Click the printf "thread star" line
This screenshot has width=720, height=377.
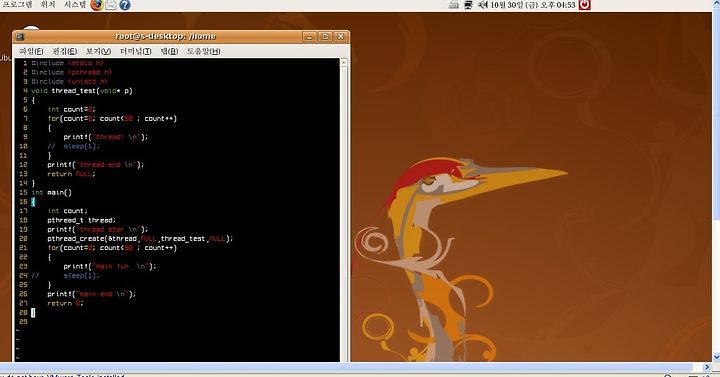coord(98,229)
